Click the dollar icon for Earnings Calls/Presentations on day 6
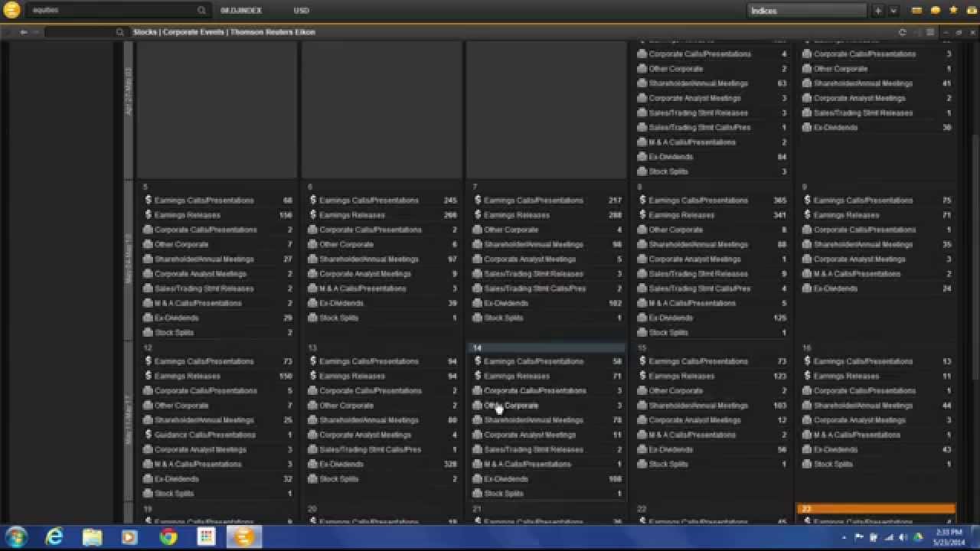 [313, 201]
